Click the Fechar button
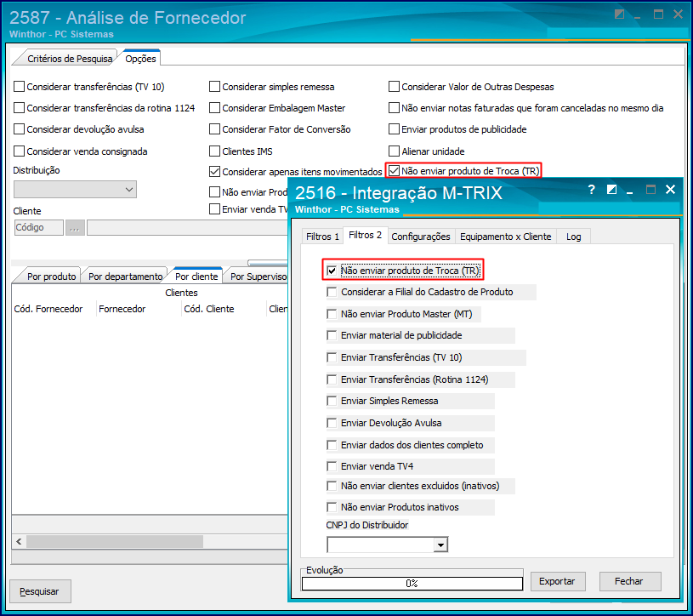 point(629,581)
